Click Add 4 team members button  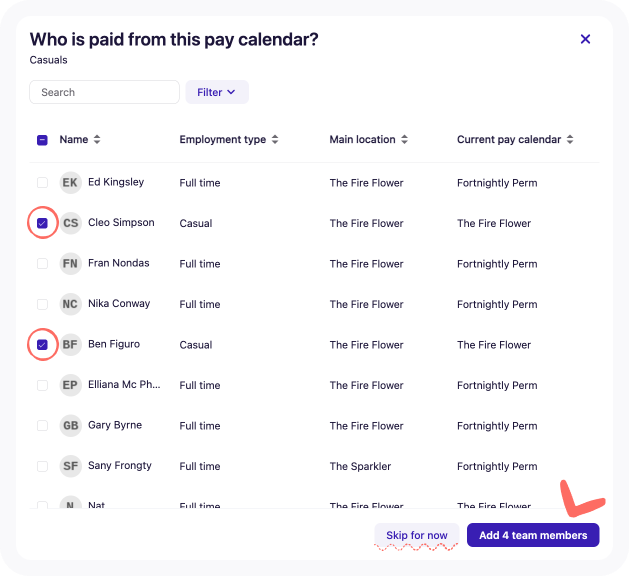tap(533, 535)
